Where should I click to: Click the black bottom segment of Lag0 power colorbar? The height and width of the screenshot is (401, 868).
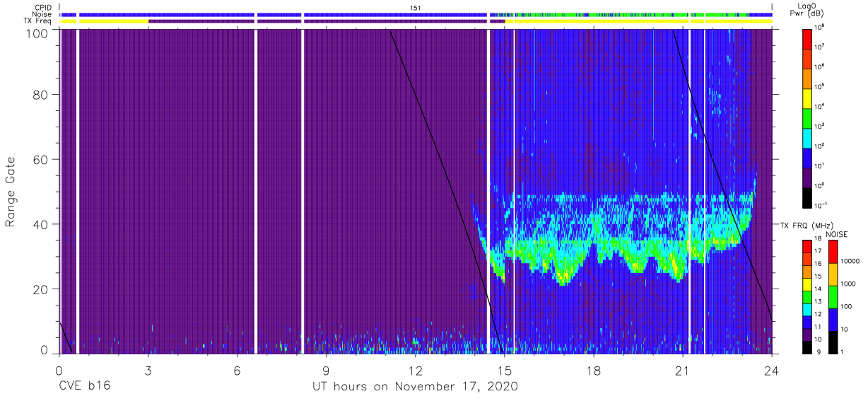click(809, 197)
